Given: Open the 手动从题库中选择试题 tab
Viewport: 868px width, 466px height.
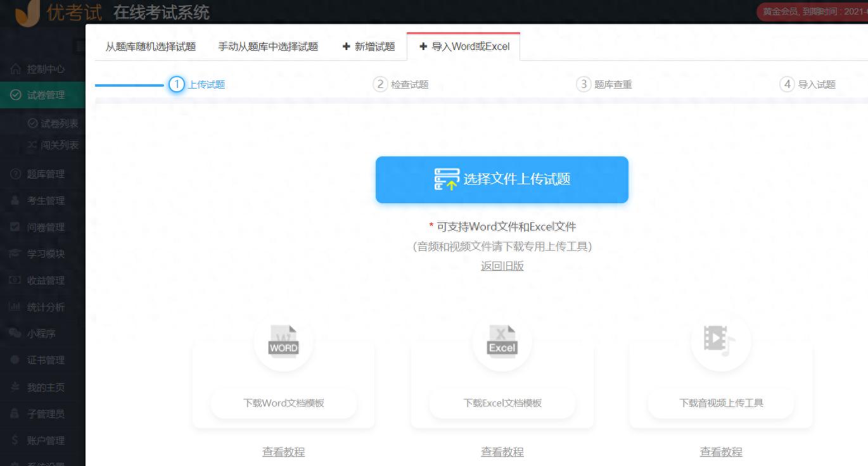Looking at the screenshot, I should (x=267, y=46).
